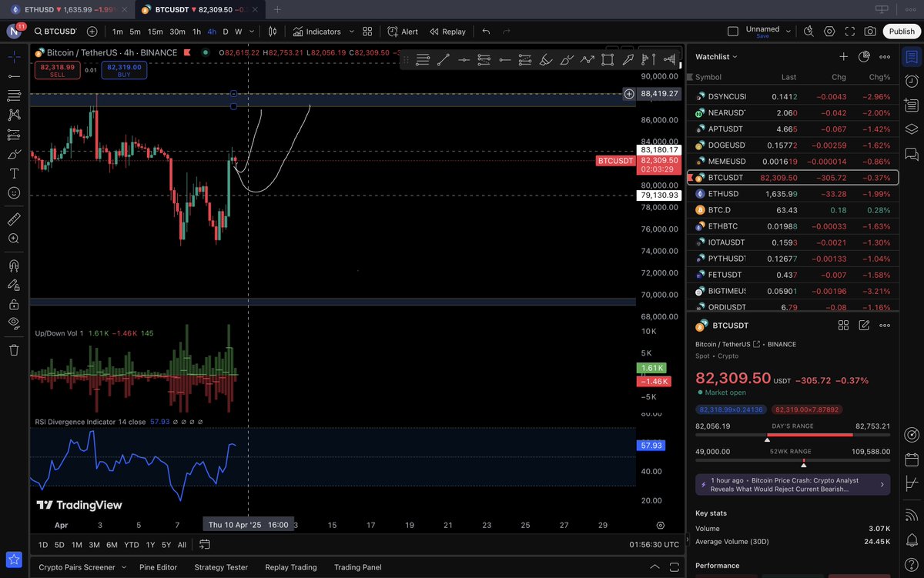Open the patterns tool in left sidebar
The height and width of the screenshot is (578, 924).
click(14, 115)
